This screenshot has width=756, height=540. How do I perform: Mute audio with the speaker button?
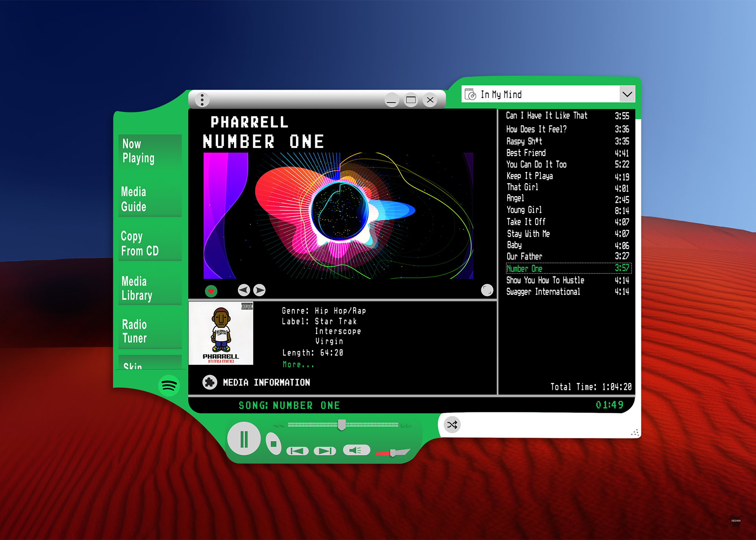pos(356,450)
